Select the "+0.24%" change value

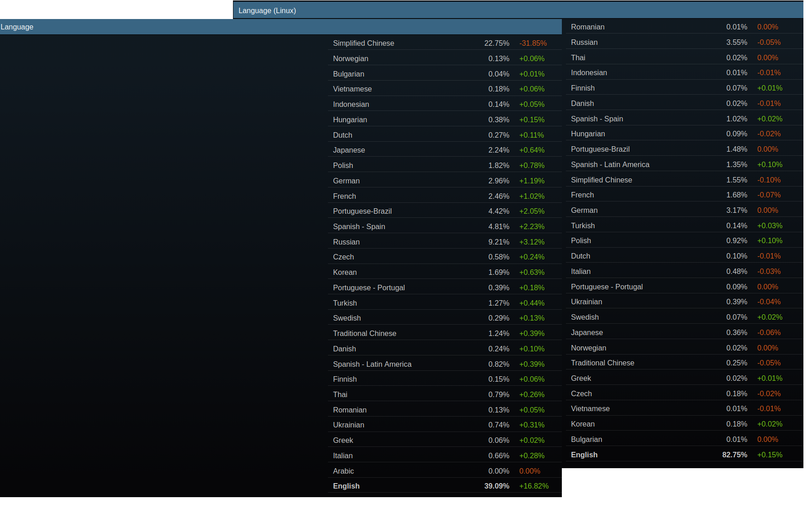[x=532, y=257]
